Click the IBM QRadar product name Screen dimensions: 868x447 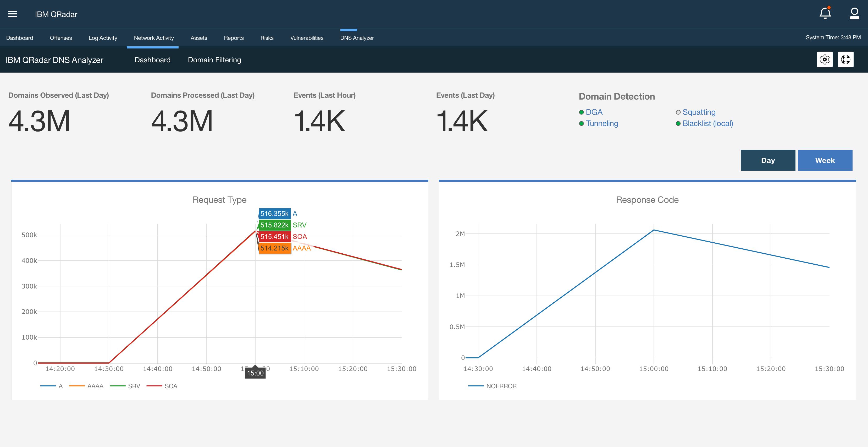coord(56,14)
